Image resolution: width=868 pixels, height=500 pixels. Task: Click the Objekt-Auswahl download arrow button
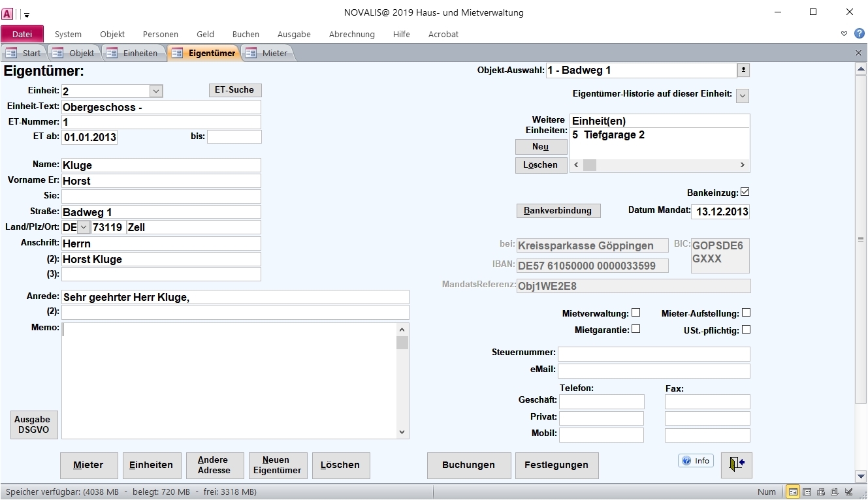pos(743,70)
